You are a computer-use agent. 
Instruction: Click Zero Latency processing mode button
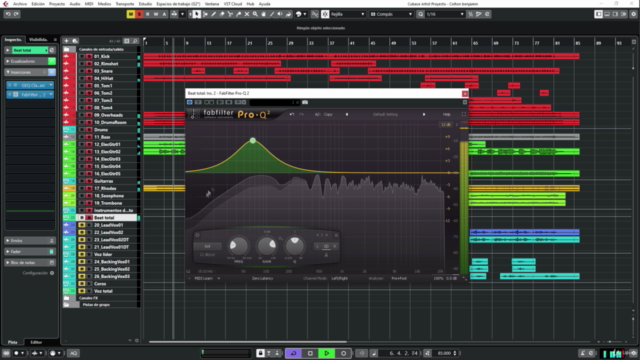[262, 278]
